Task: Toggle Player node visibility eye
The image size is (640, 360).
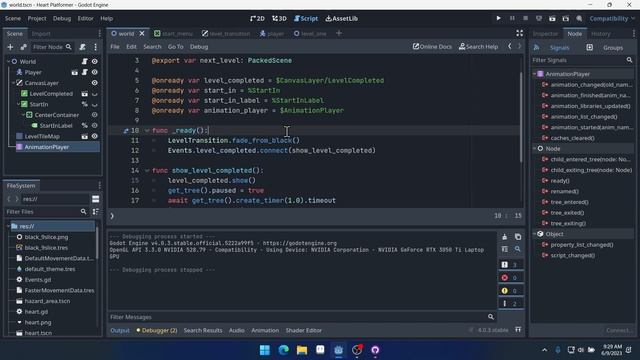Action: coord(95,72)
